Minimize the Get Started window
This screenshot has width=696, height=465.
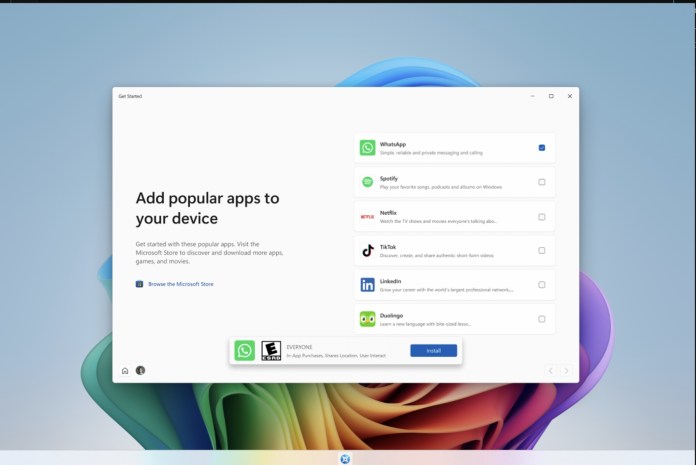[x=532, y=96]
